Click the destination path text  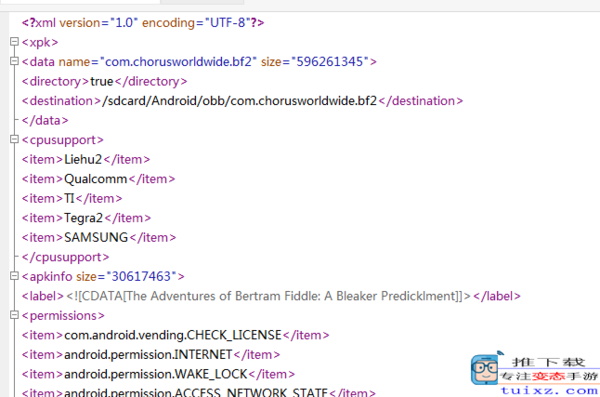tap(240, 101)
